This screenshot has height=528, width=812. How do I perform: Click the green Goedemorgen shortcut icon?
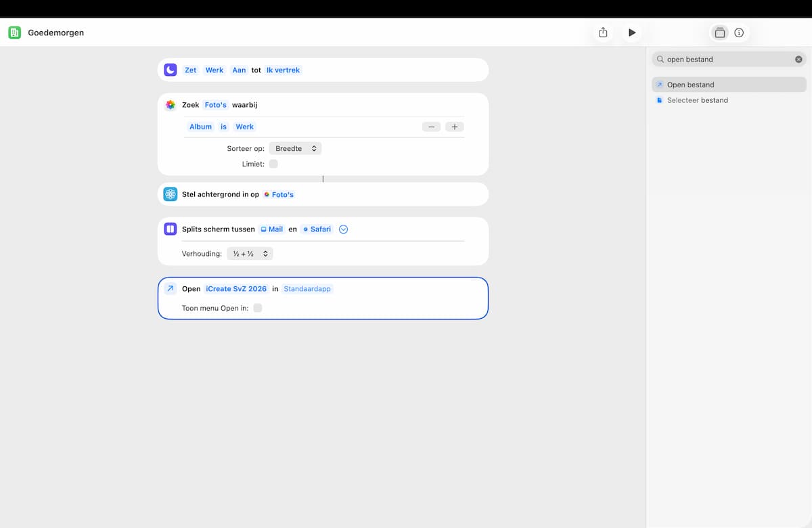pos(14,32)
